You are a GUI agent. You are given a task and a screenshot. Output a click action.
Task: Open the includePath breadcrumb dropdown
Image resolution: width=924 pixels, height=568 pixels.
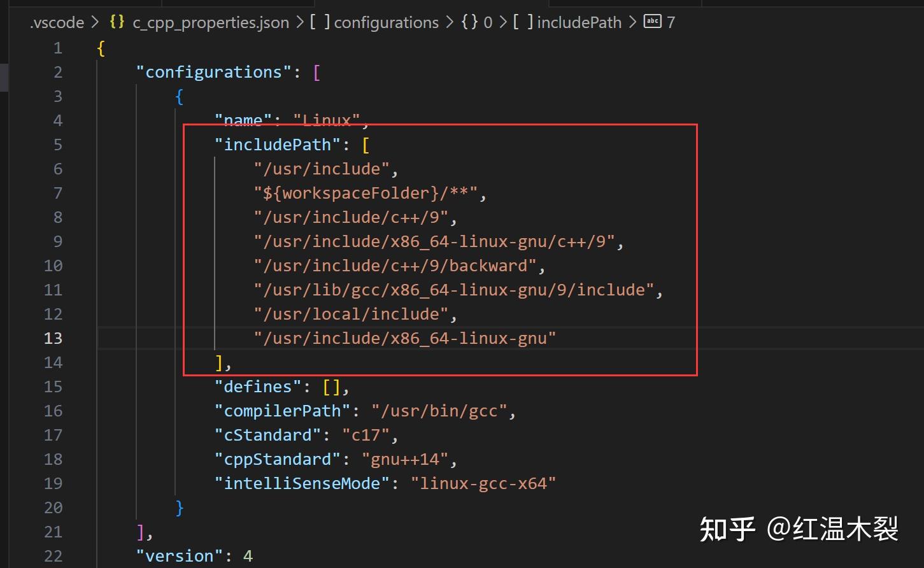click(579, 22)
